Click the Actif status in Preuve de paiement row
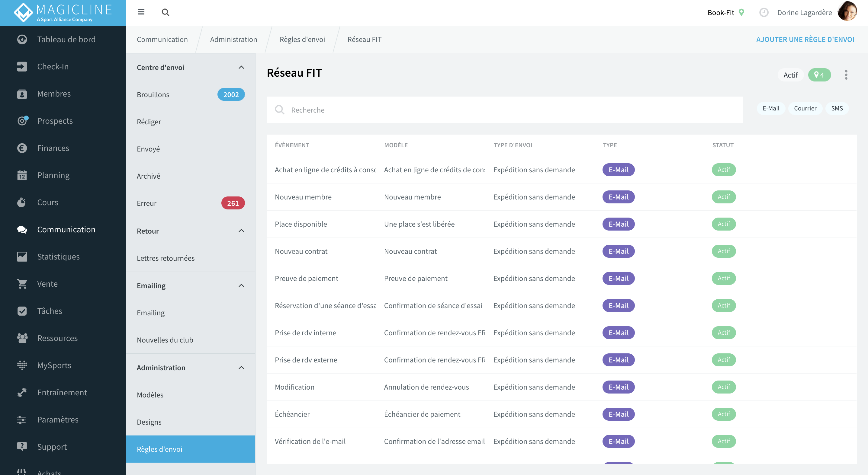This screenshot has width=868, height=475. [723, 279]
